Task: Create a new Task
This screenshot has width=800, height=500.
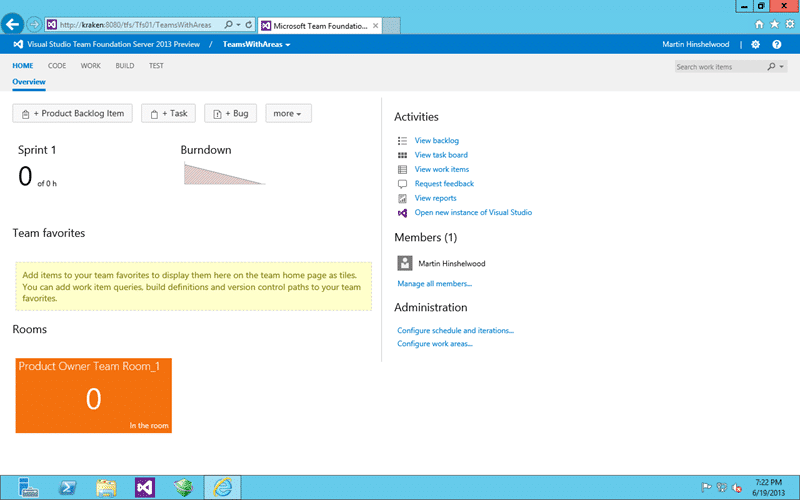Action: click(x=168, y=113)
